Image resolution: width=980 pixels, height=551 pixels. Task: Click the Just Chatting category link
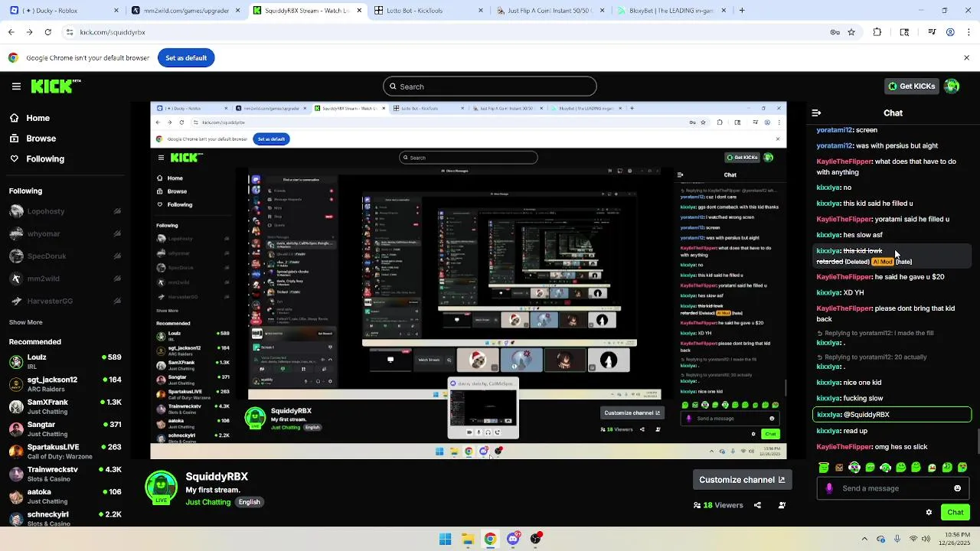207,502
